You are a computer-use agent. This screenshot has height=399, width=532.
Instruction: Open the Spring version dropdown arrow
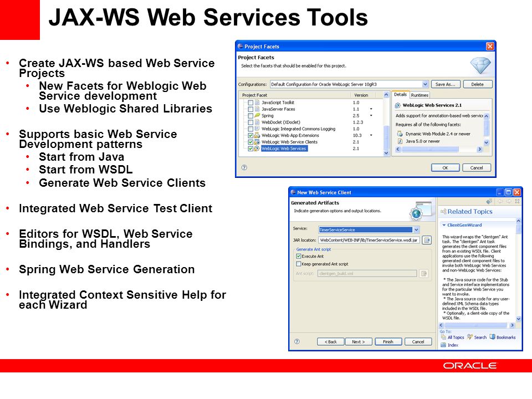pyautogui.click(x=371, y=116)
